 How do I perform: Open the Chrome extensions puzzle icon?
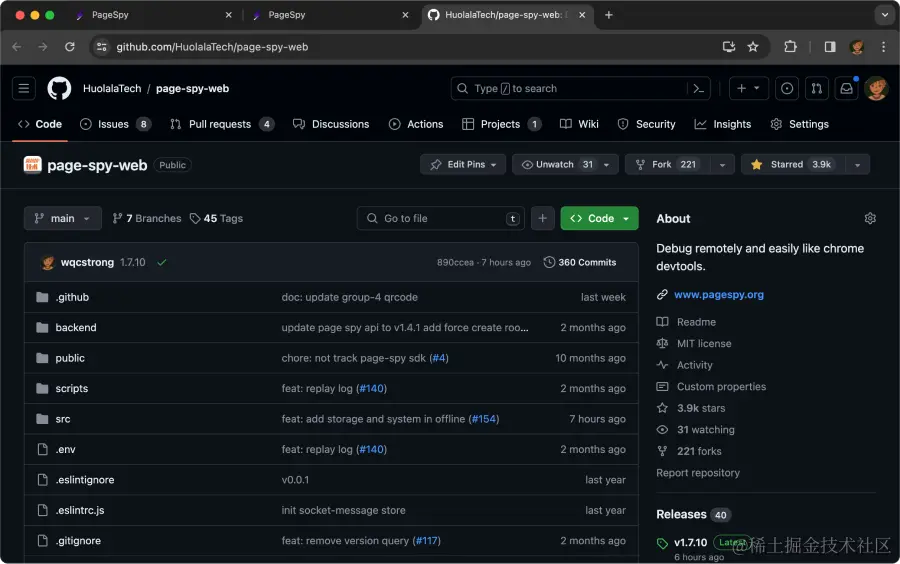(790, 46)
